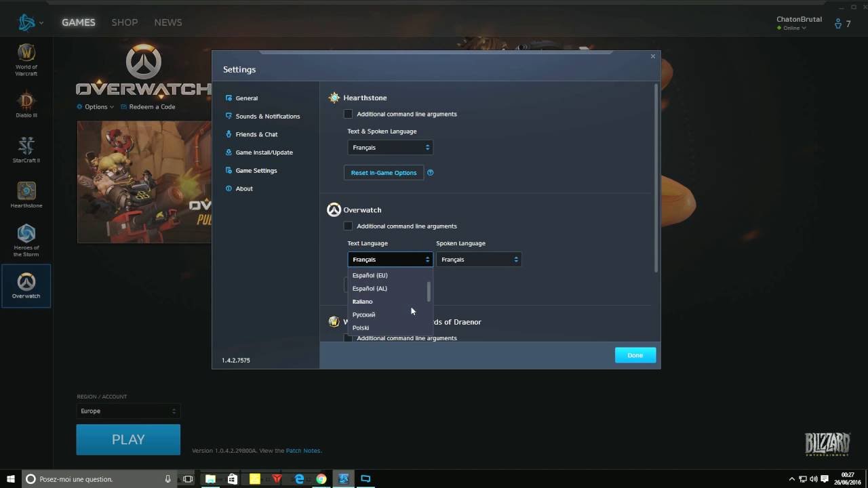Collapse the Overwatch Text Language dropdown
This screenshot has height=488, width=868.
(390, 260)
